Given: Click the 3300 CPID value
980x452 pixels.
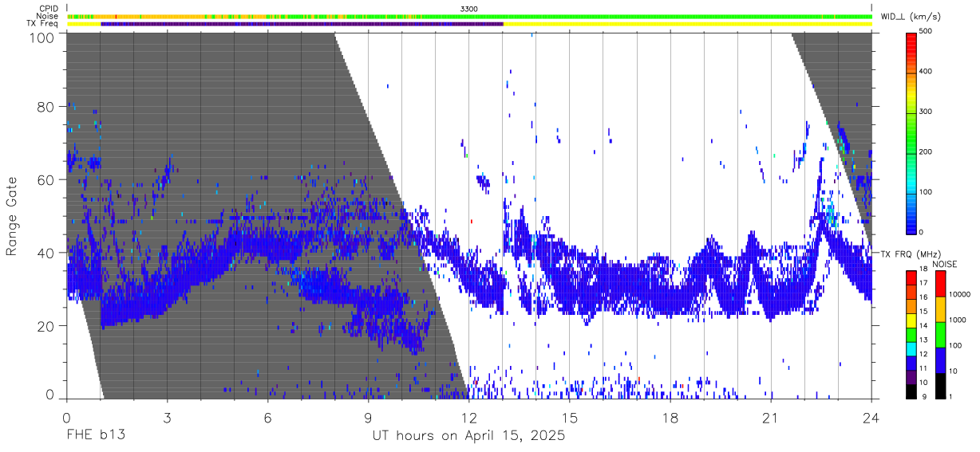Looking at the screenshot, I should click(469, 8).
